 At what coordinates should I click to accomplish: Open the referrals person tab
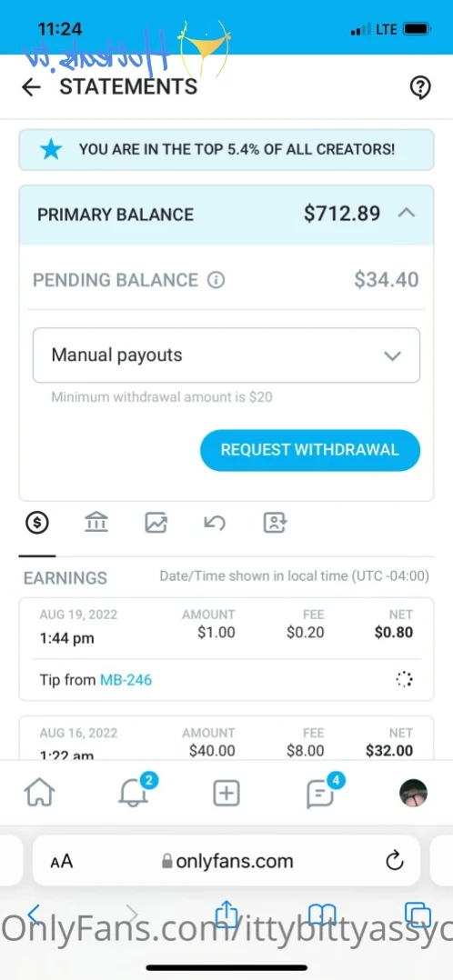coord(275,523)
